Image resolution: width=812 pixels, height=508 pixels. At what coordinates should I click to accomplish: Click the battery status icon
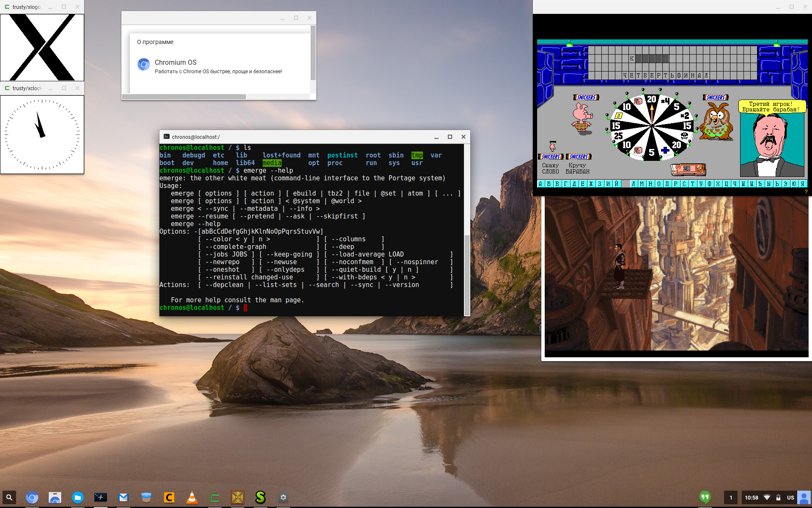click(x=778, y=497)
